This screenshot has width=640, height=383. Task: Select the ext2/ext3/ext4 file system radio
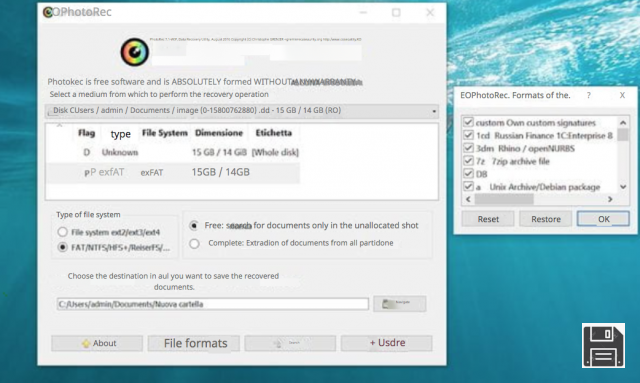(x=62, y=232)
